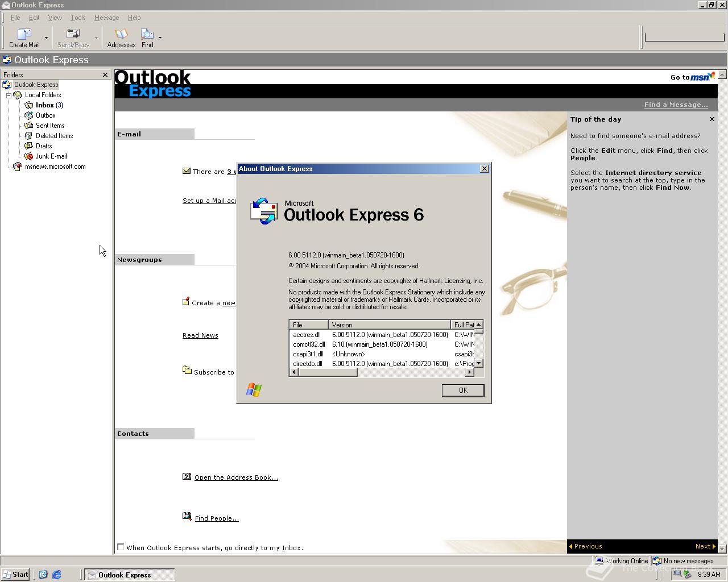Close the Tip of the day pane
The height and width of the screenshot is (582, 728).
pyautogui.click(x=712, y=119)
